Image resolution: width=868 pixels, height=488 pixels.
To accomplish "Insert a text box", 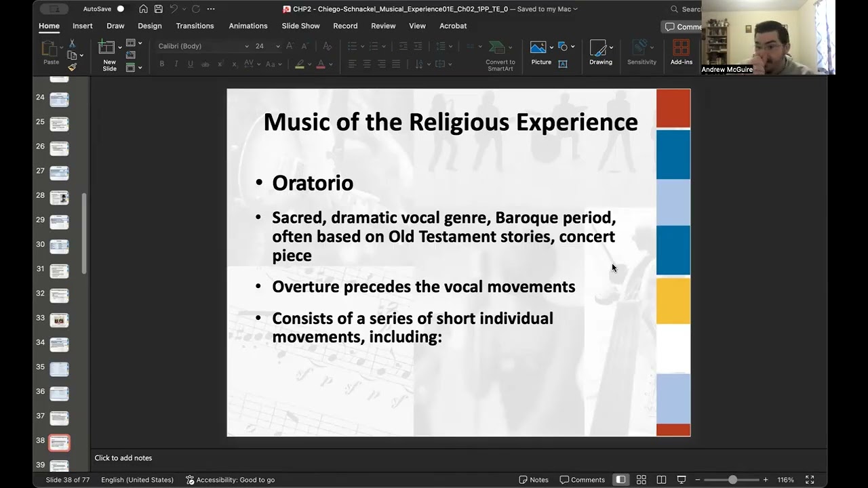I will (x=563, y=64).
